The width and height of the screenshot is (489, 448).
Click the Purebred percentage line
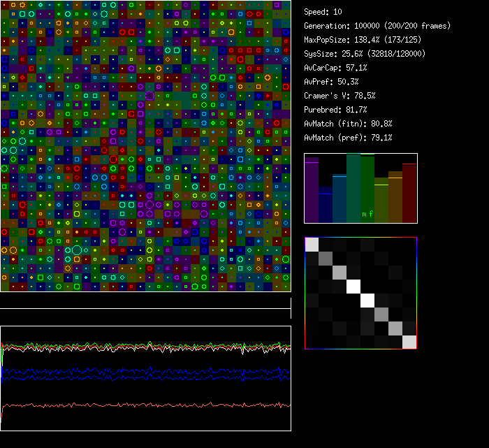click(x=335, y=110)
